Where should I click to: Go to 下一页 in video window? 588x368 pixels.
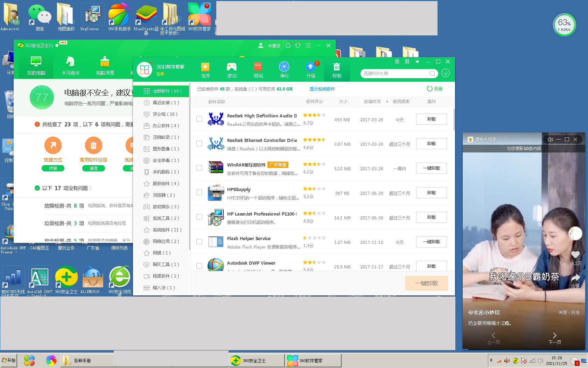[555, 338]
